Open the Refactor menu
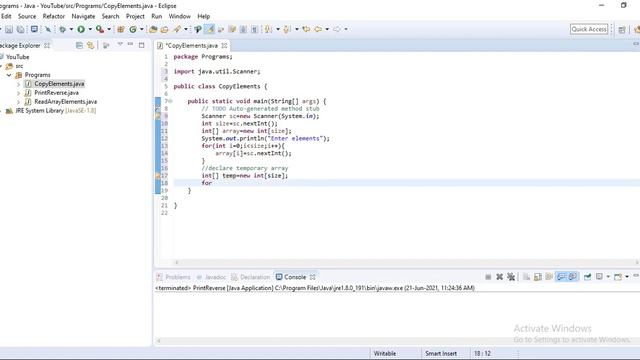The height and width of the screenshot is (360, 640). (x=54, y=16)
